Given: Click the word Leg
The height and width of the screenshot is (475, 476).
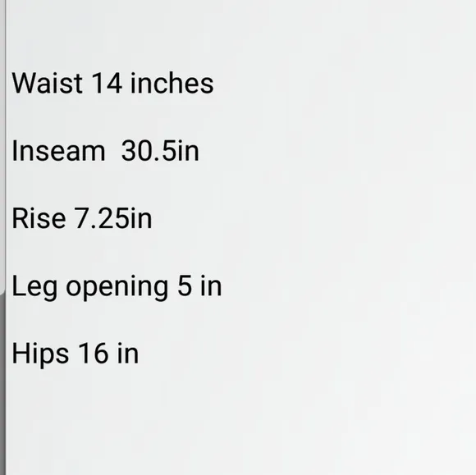Looking at the screenshot, I should (x=34, y=287).
